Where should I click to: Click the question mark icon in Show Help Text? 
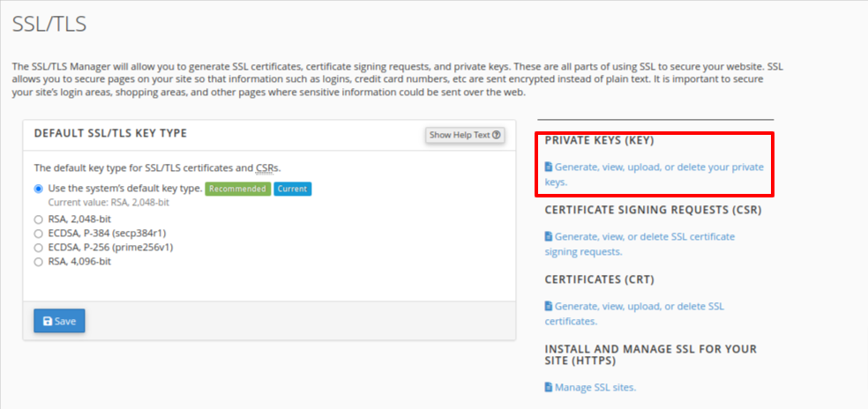[x=498, y=135]
